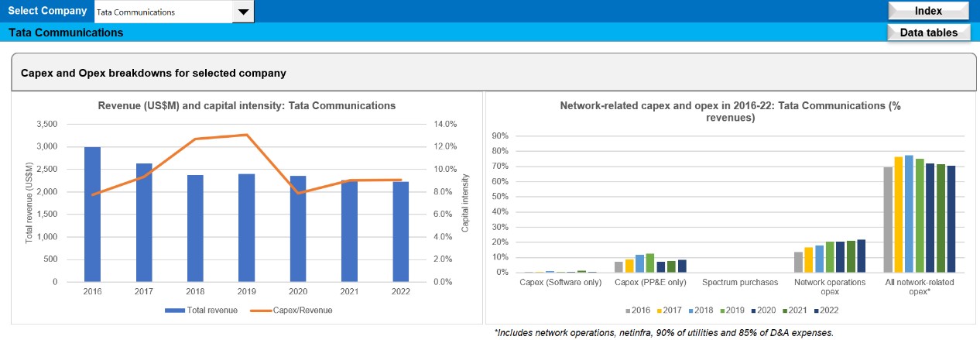
Task: Click the 3,500 revenue axis value
Action: pyautogui.click(x=47, y=124)
